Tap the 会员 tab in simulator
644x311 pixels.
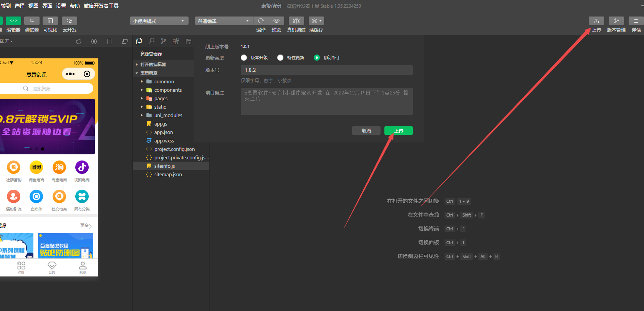[x=52, y=267]
